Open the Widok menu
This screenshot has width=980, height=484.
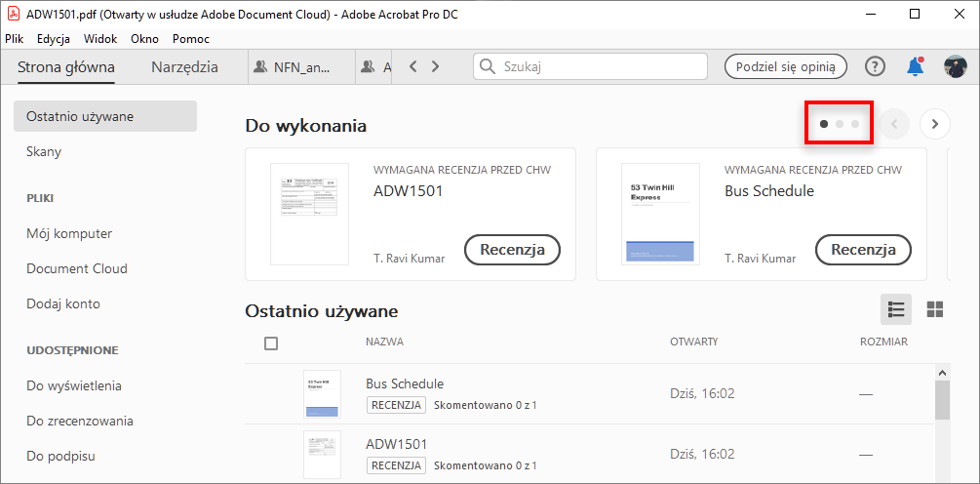coord(100,39)
